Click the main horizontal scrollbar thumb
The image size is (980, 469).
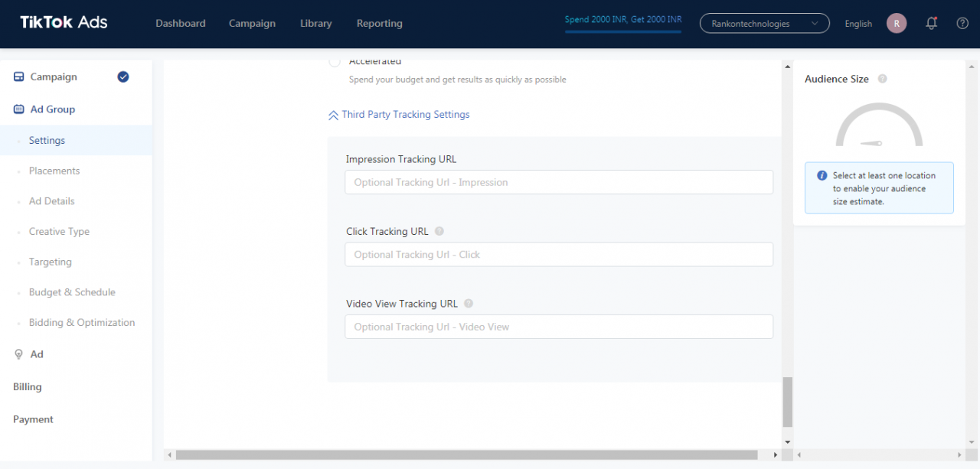[x=466, y=454]
